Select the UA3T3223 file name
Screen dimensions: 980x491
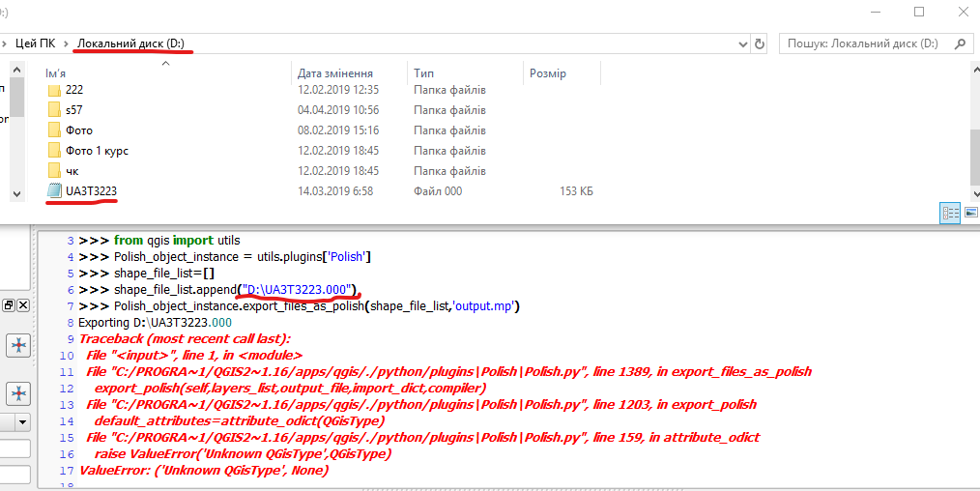point(91,191)
